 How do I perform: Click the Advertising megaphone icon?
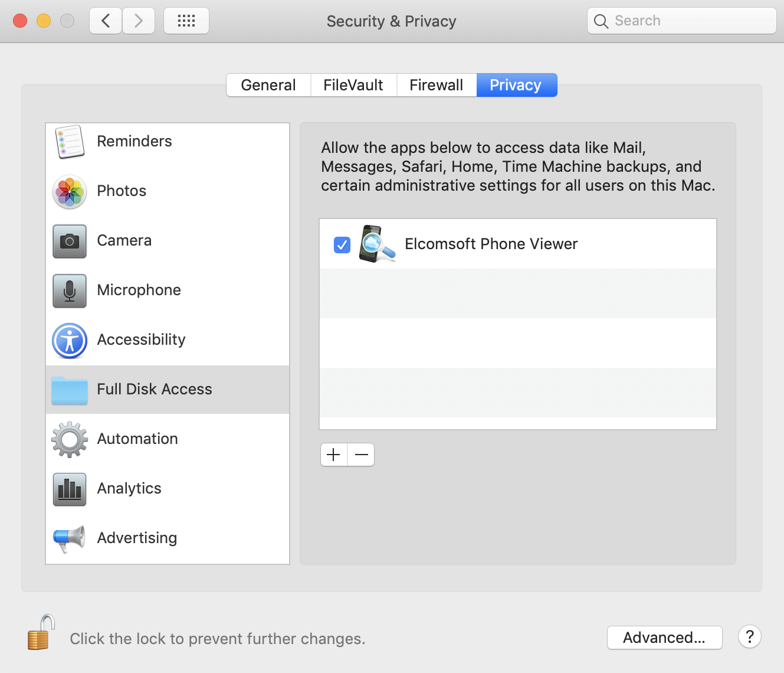click(x=69, y=538)
